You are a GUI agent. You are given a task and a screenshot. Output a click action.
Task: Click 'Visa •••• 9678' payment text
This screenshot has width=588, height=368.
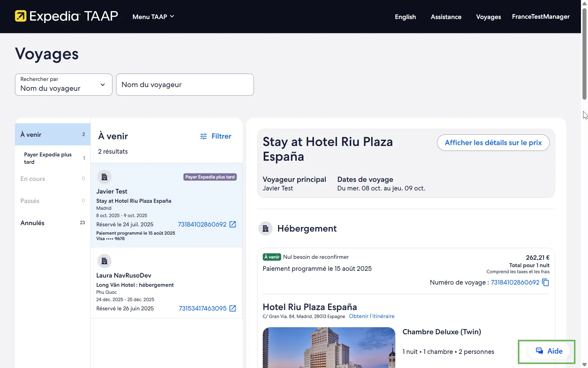[111, 239]
